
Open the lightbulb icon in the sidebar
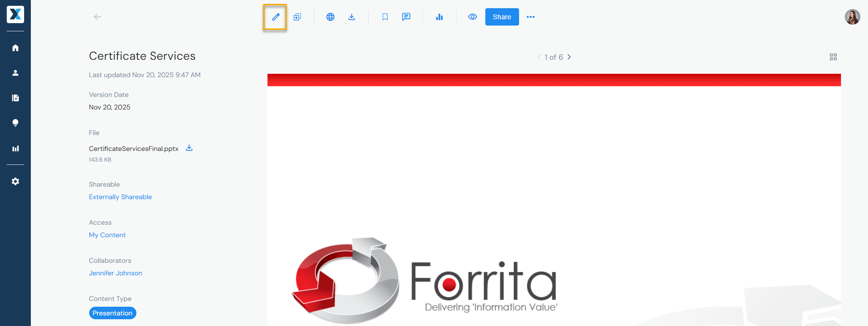15,123
